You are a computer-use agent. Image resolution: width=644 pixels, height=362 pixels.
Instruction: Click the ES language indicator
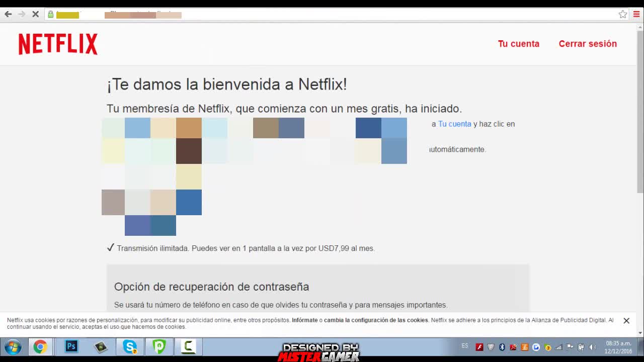pos(465,346)
